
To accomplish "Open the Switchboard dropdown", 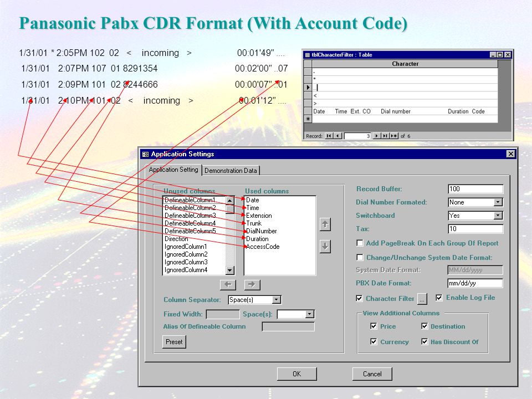I will (x=498, y=216).
